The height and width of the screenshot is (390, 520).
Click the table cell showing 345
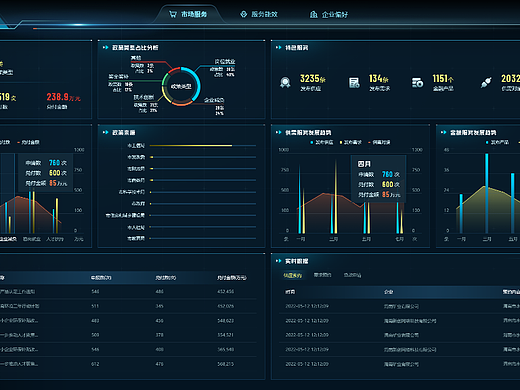click(159, 306)
